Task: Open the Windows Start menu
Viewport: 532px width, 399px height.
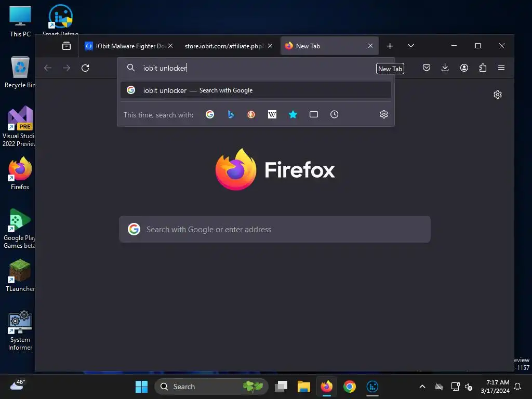Action: pos(141,387)
